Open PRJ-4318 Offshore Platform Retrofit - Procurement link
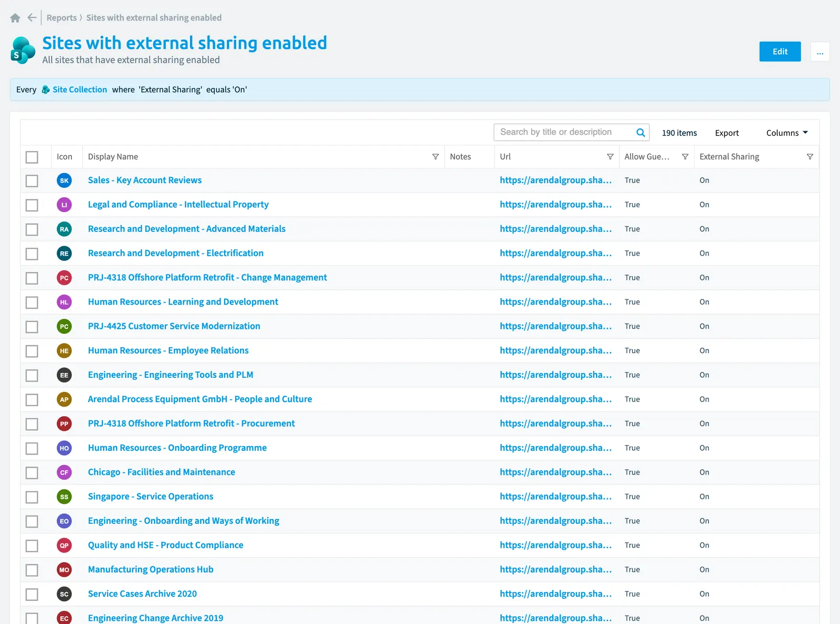Screen dimensions: 840x624 192,424
